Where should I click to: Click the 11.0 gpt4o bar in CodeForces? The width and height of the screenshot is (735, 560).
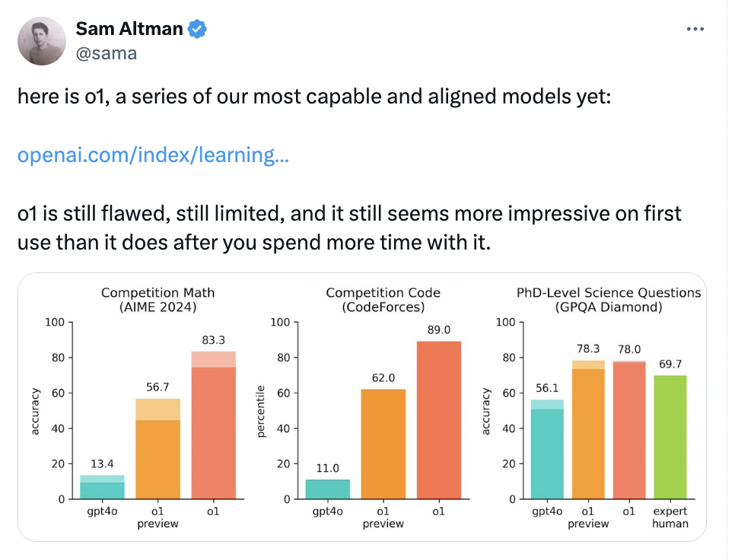click(x=327, y=489)
